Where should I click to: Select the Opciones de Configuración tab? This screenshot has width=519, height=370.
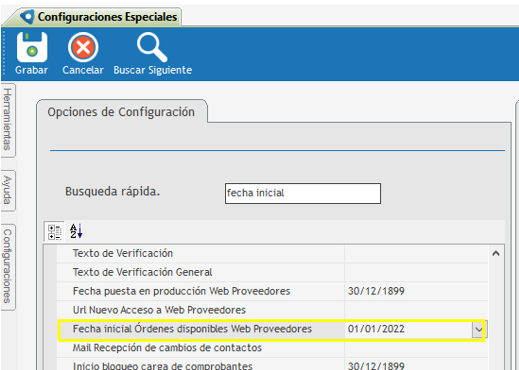tap(121, 112)
